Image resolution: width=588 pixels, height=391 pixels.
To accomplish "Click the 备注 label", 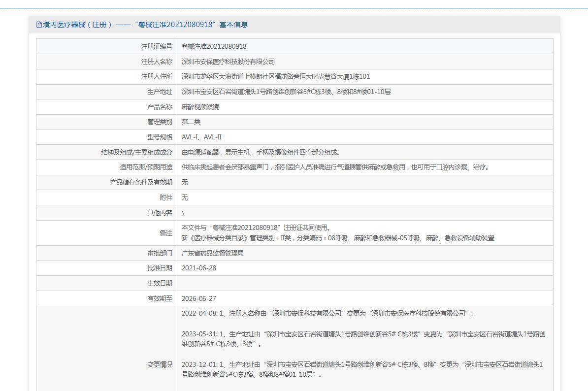I will [x=166, y=233].
